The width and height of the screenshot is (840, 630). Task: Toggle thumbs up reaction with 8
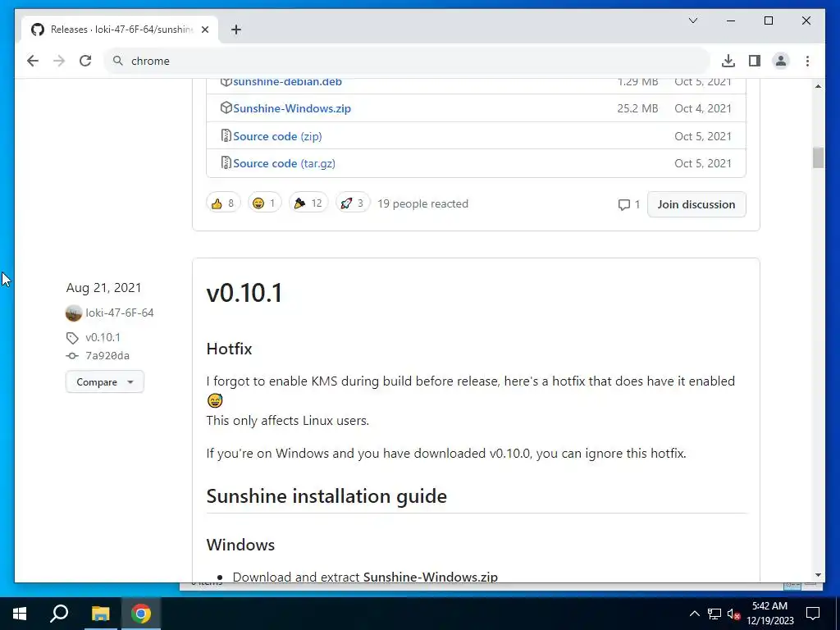click(223, 203)
